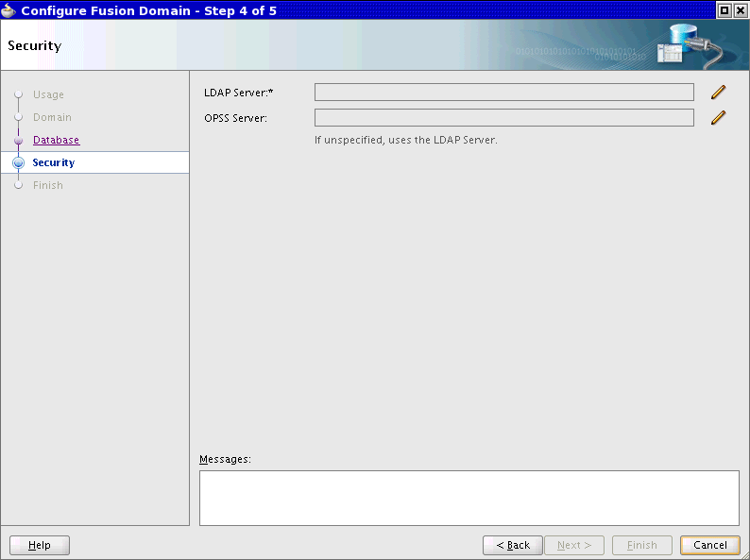Click the LDAP Server:* label

pyautogui.click(x=239, y=93)
